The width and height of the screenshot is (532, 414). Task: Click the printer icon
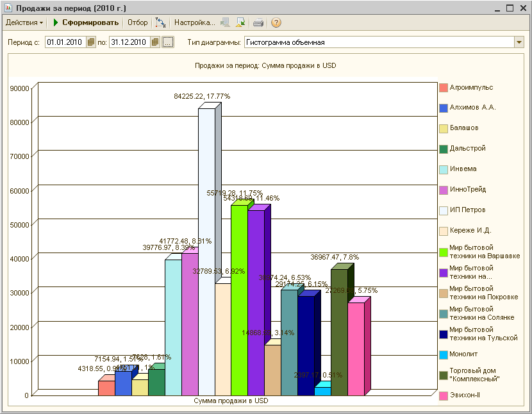pyautogui.click(x=258, y=22)
